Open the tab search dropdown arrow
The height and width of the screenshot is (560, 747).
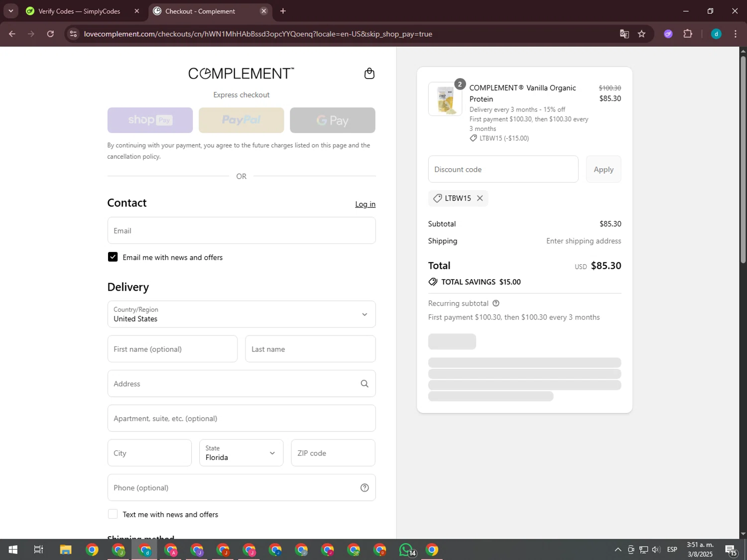pos(10,11)
